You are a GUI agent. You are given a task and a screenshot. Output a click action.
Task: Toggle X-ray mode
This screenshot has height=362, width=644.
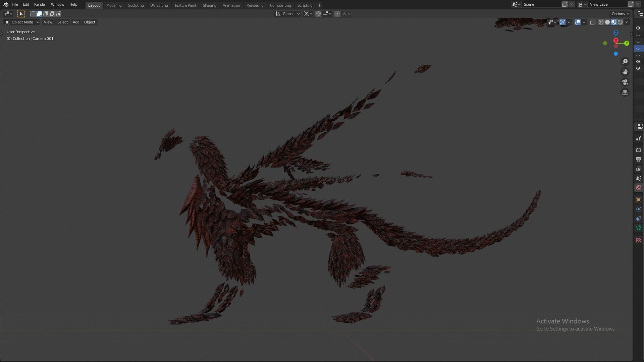click(x=593, y=22)
